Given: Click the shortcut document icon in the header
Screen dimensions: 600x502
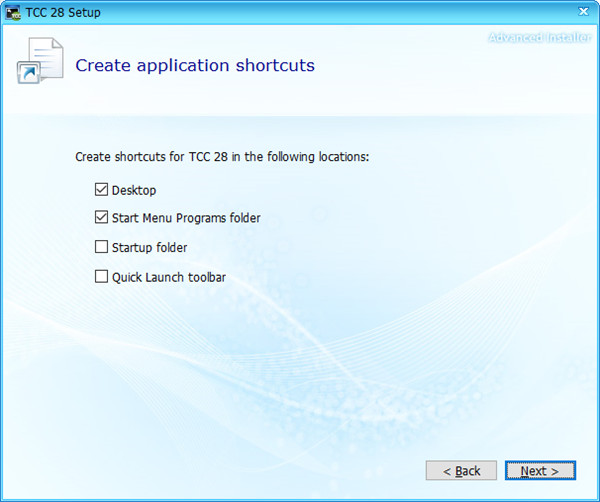Looking at the screenshot, I should coord(40,60).
